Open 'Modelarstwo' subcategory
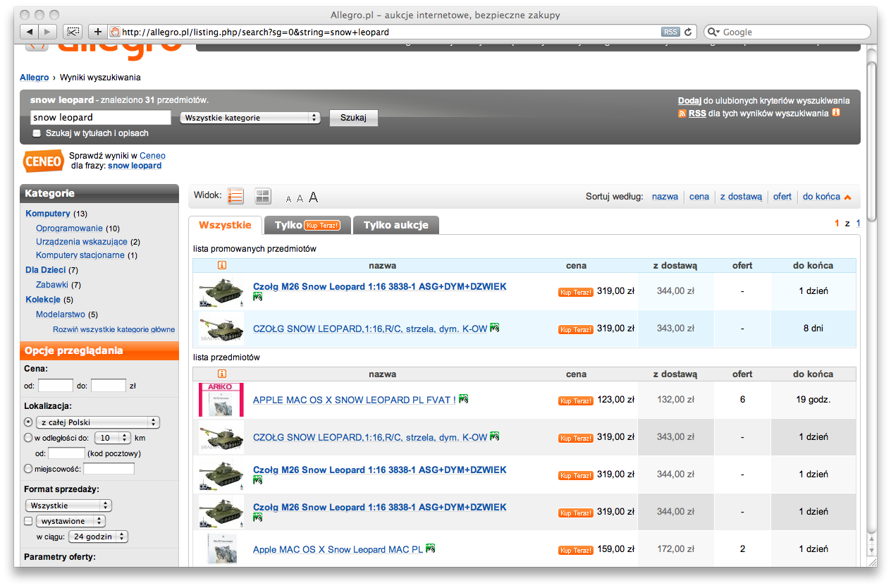 coord(61,314)
